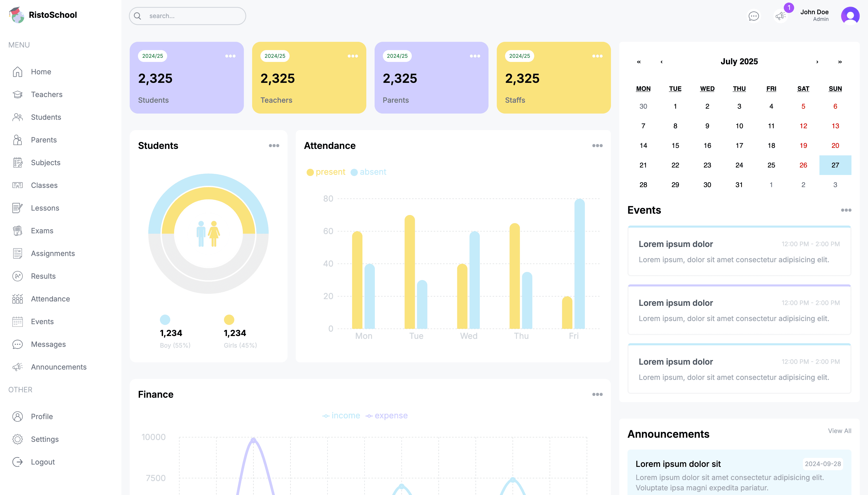
Task: Click the notifications megaphone icon with badge
Action: coord(780,16)
